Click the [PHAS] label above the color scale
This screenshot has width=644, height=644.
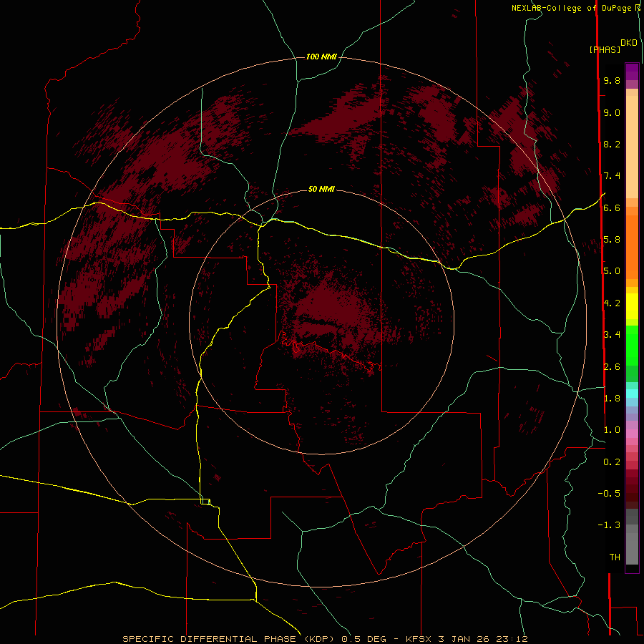click(x=605, y=49)
